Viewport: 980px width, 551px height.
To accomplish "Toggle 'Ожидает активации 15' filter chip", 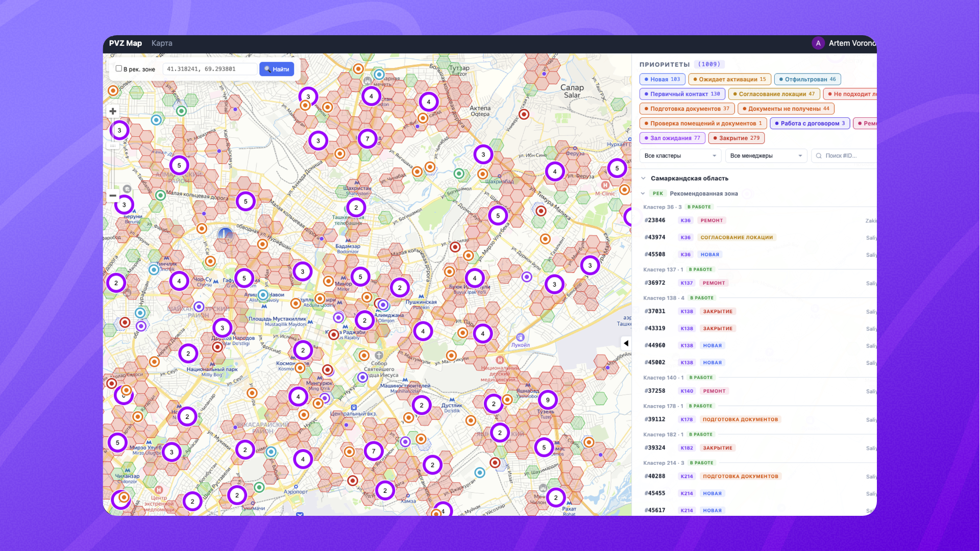I will (x=729, y=79).
